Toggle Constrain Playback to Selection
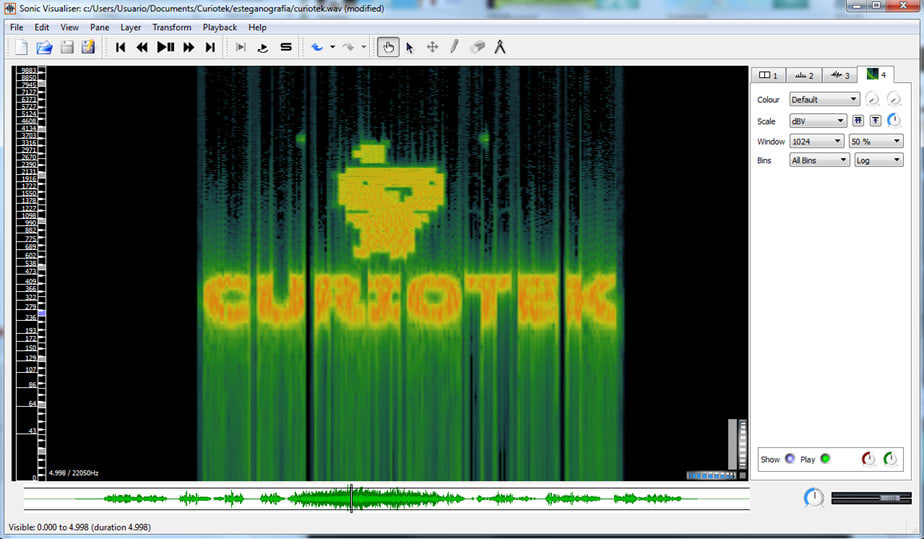This screenshot has width=924, height=539. tap(240, 47)
